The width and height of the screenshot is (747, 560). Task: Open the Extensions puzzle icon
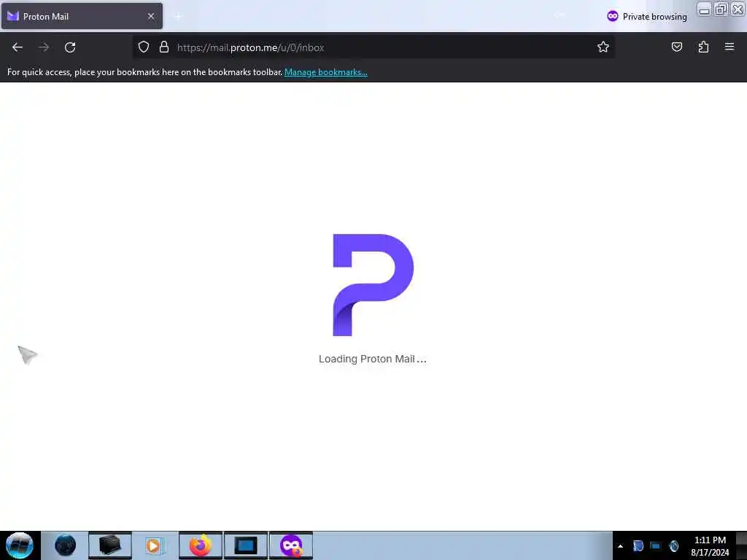[x=703, y=47]
